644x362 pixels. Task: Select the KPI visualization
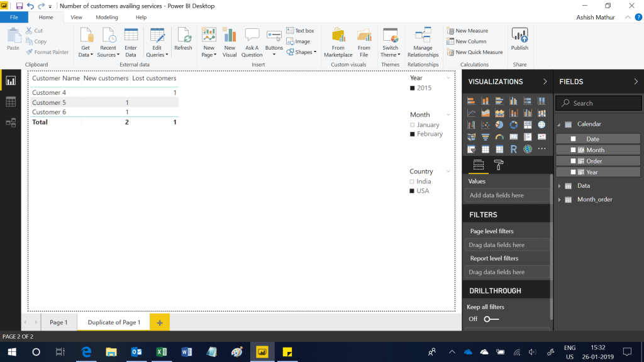point(541,136)
